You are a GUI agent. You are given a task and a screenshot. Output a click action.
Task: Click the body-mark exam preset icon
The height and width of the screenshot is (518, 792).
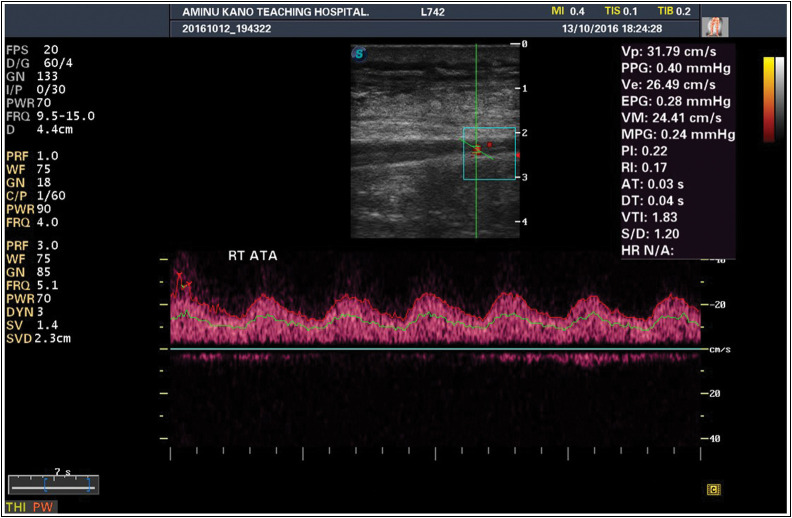coord(717,27)
